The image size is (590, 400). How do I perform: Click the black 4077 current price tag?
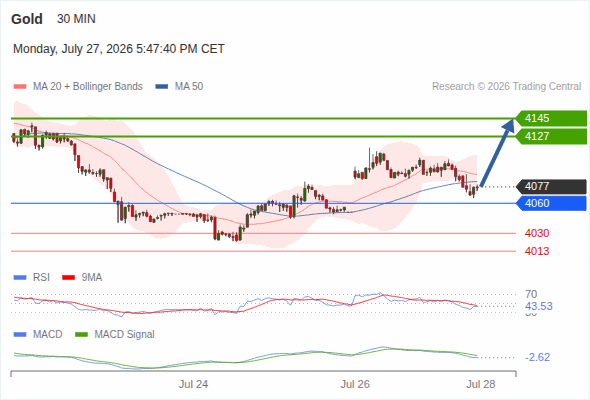[x=551, y=186]
